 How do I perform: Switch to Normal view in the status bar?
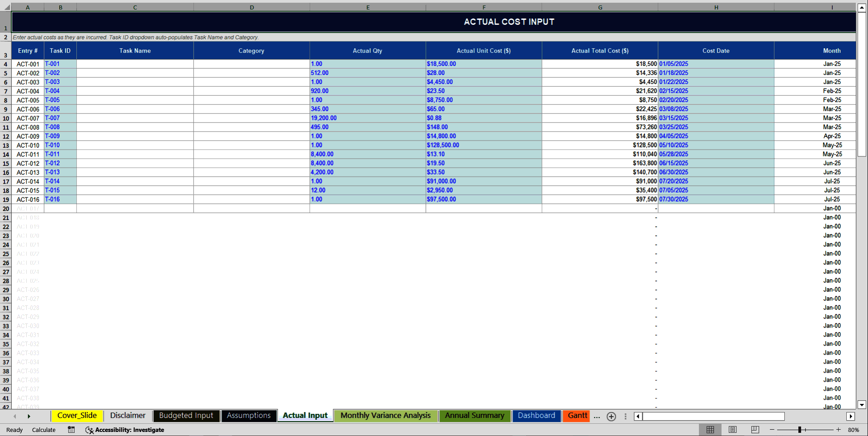tap(710, 430)
